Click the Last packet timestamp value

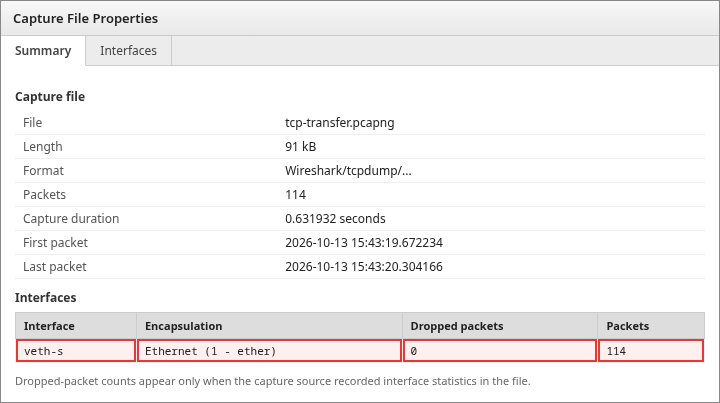(x=364, y=267)
